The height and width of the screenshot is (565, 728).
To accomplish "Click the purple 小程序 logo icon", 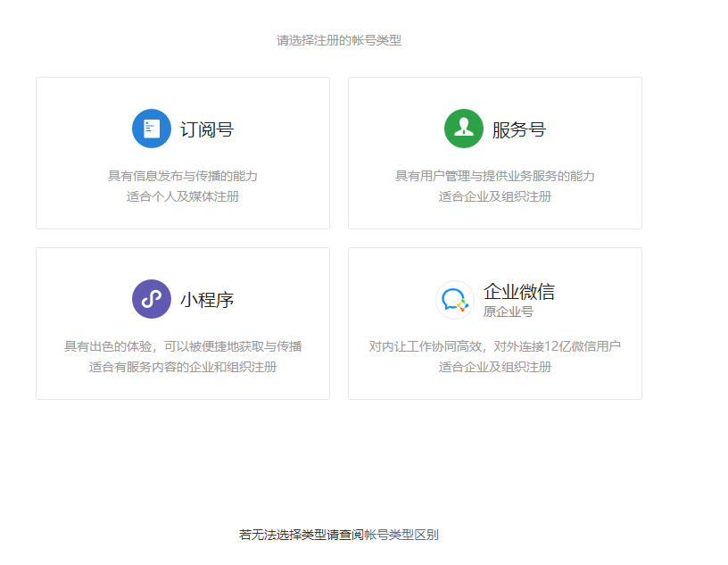I will (152, 299).
